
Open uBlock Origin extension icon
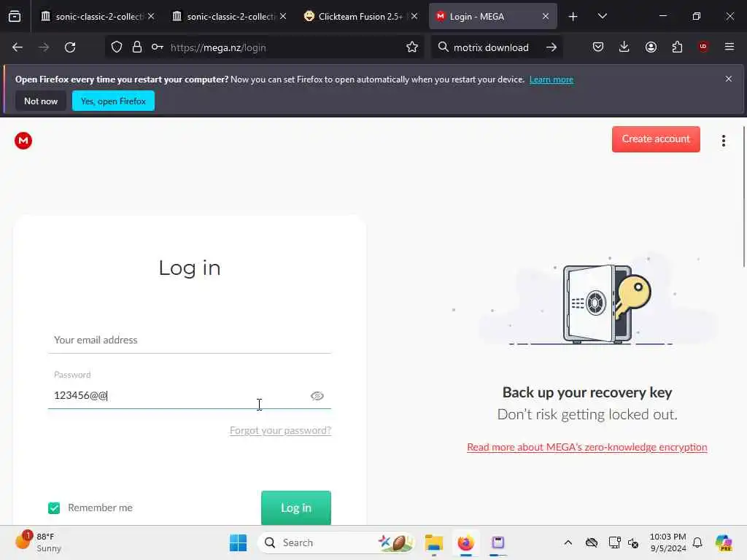pyautogui.click(x=703, y=47)
